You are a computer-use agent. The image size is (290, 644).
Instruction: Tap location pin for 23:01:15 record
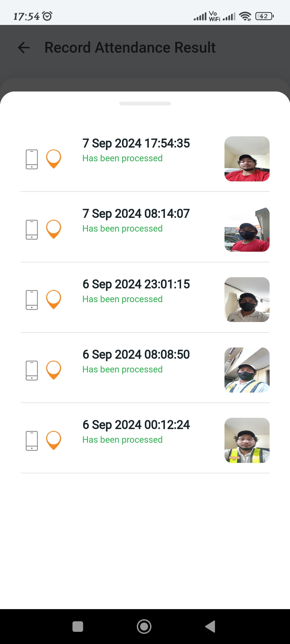coord(54,299)
